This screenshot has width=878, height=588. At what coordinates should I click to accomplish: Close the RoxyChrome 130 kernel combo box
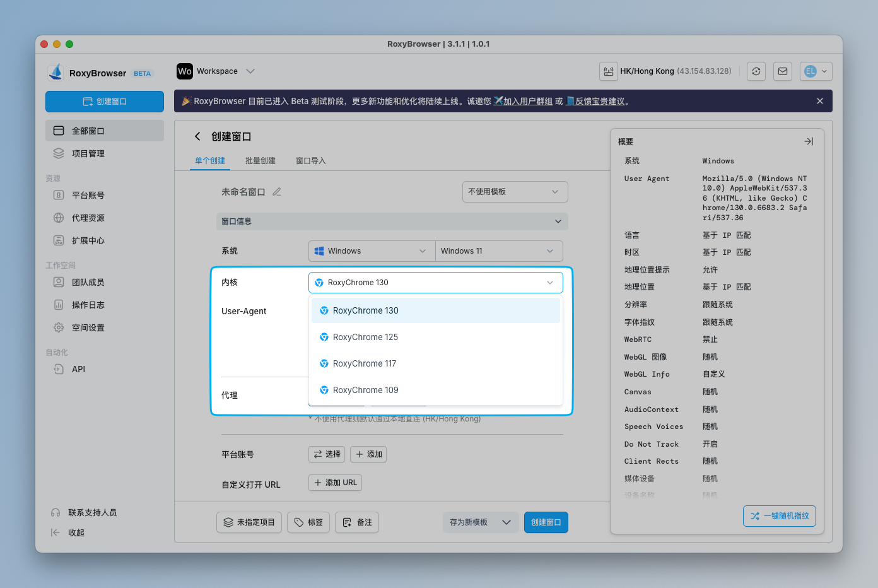click(x=436, y=283)
